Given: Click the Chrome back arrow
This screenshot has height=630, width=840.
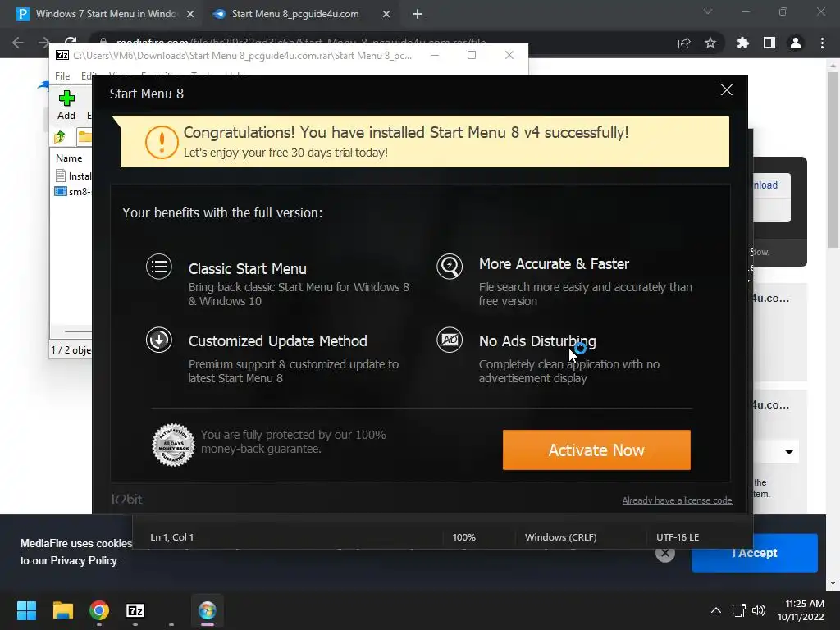Looking at the screenshot, I should (18, 43).
